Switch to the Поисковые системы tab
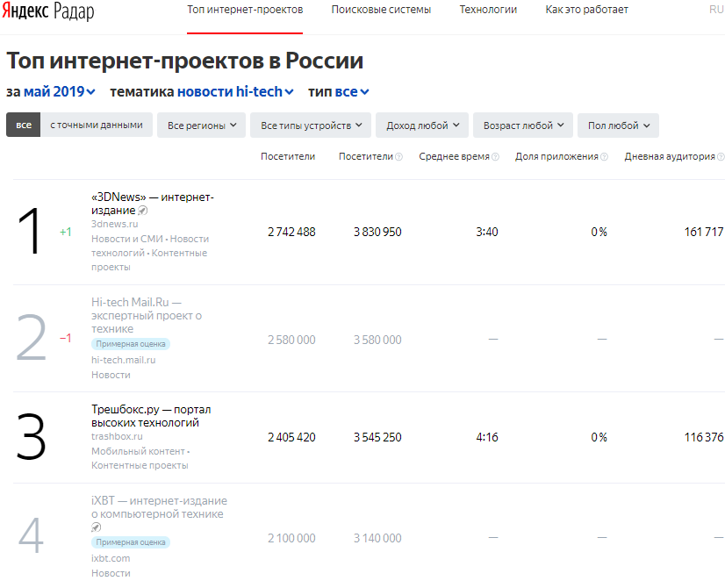Image resolution: width=725 pixels, height=588 pixels. click(381, 10)
